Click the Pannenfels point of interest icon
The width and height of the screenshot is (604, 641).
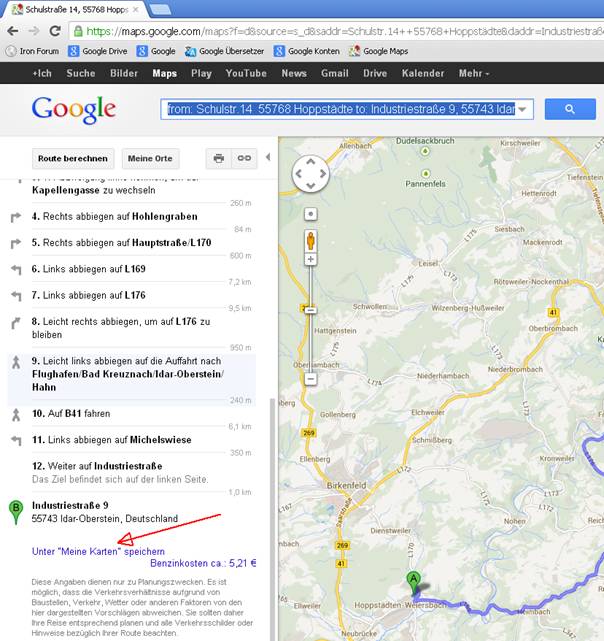pyautogui.click(x=426, y=174)
